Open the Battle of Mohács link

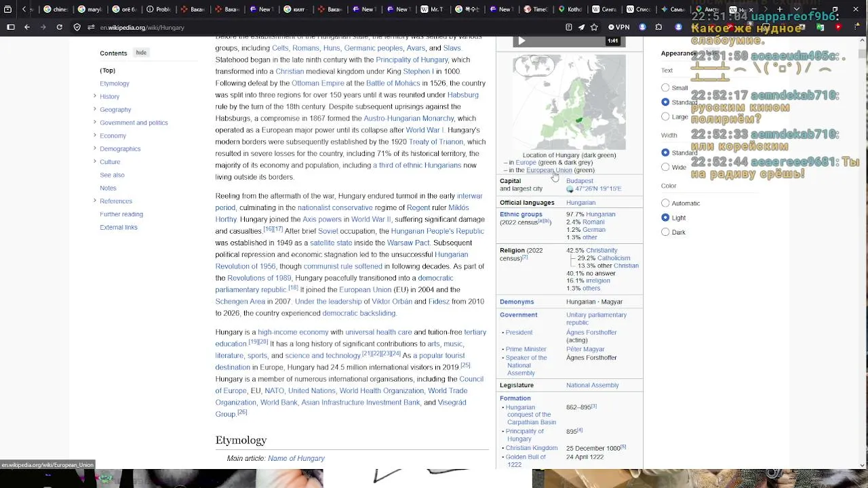(x=393, y=83)
